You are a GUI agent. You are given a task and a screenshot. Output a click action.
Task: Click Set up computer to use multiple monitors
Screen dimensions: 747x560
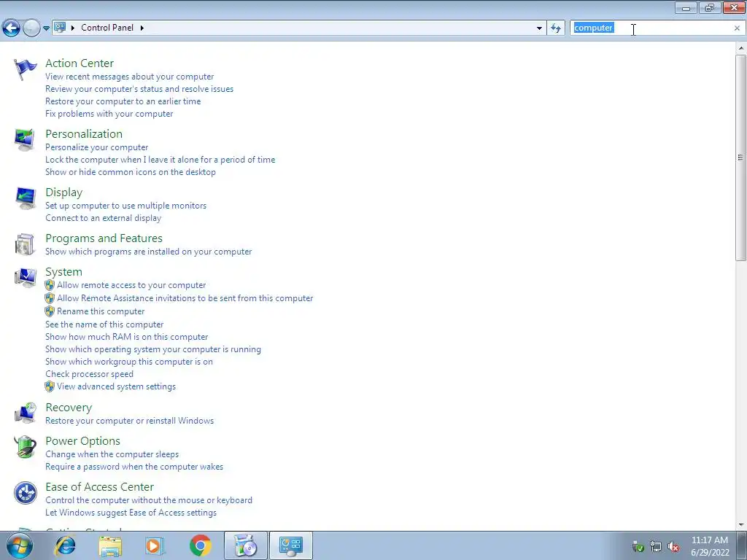coord(125,206)
